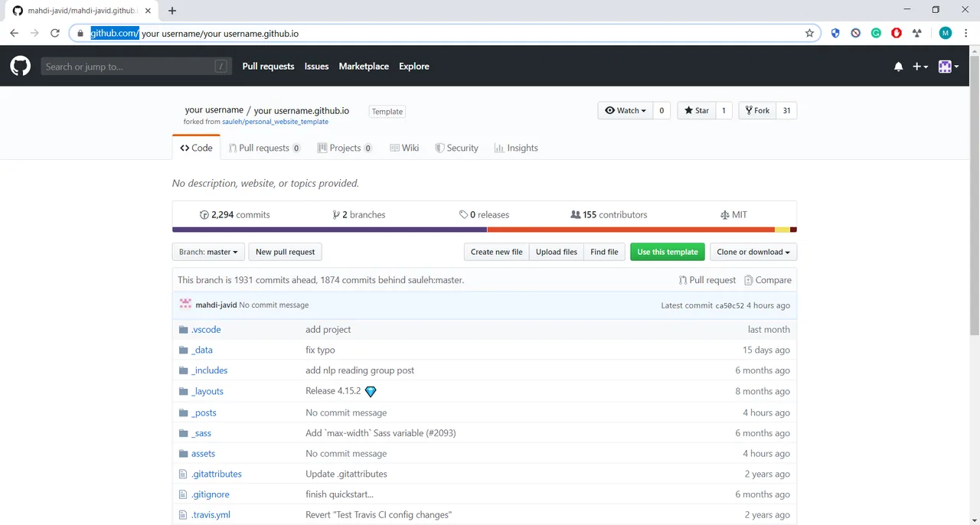Click the browser address bar
The image size is (980, 525).
444,33
